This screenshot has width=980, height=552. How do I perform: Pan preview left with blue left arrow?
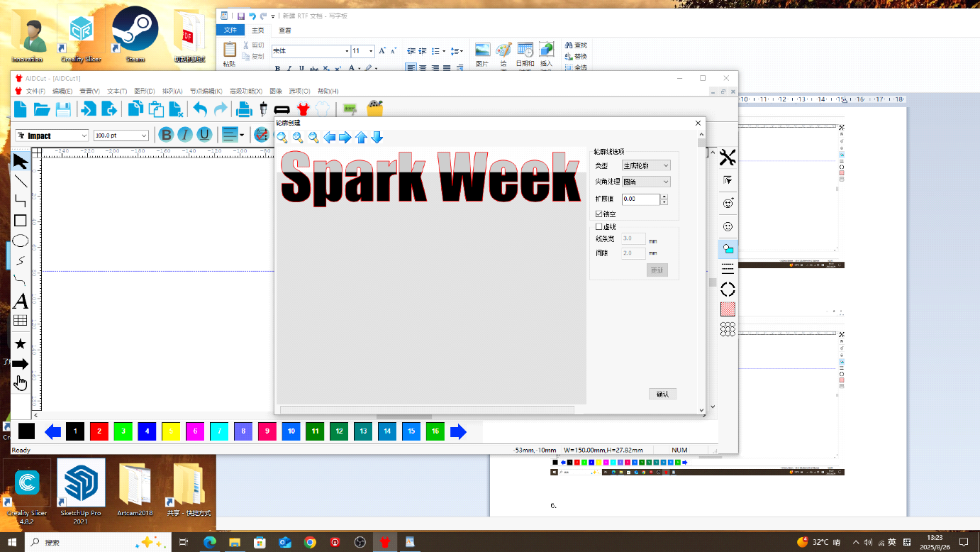pos(330,137)
